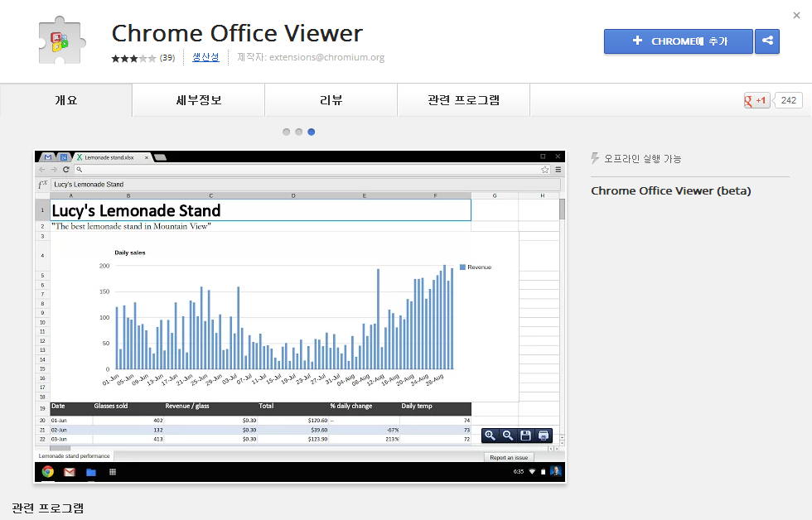
Task: Click the calendar pinned tab icon
Action: (x=63, y=157)
